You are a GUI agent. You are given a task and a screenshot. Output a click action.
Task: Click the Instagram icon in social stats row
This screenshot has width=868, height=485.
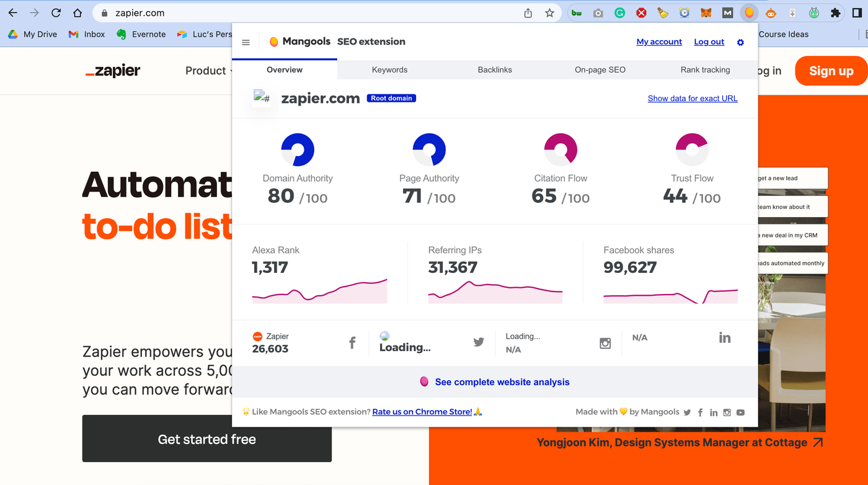pos(605,343)
